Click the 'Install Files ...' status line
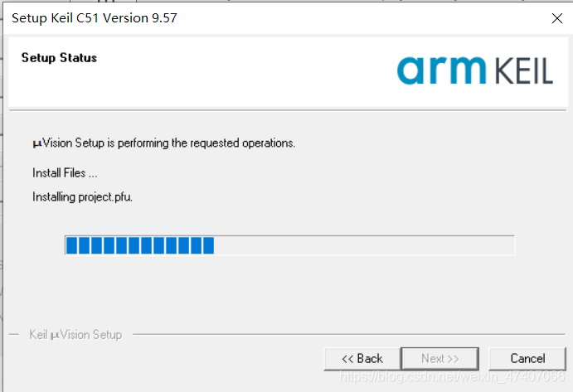The image size is (573, 392). (x=65, y=173)
